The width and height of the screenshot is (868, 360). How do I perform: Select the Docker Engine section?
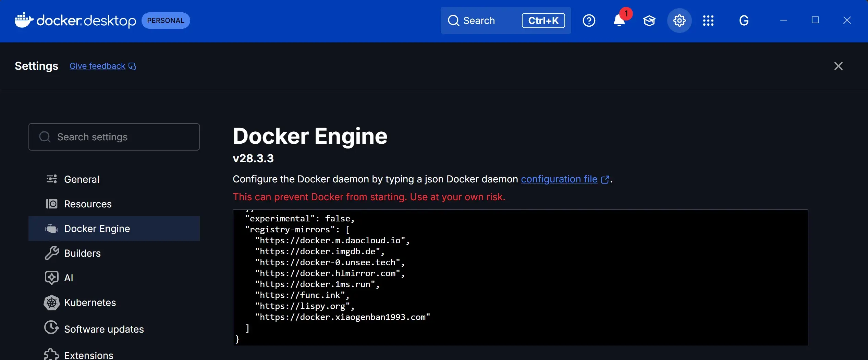click(114, 228)
